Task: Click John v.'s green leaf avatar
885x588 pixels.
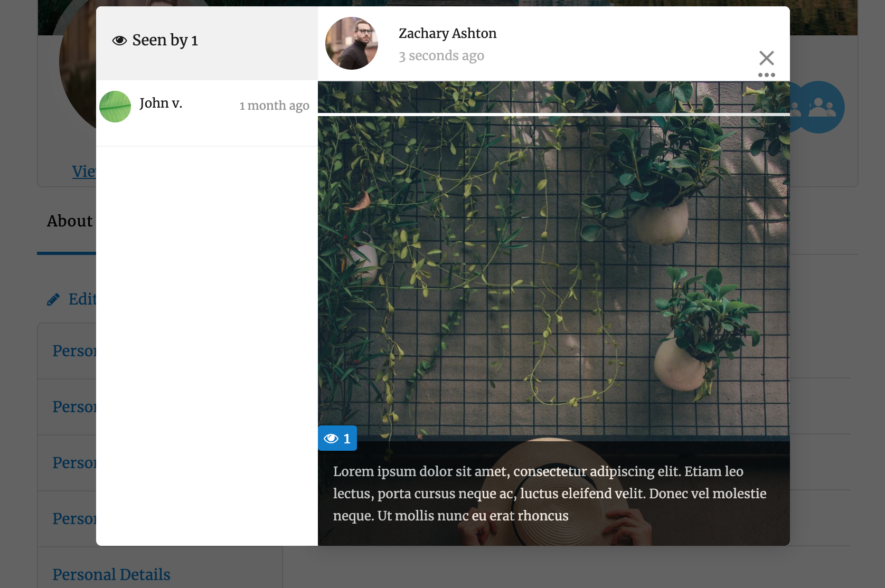Action: 115,107
